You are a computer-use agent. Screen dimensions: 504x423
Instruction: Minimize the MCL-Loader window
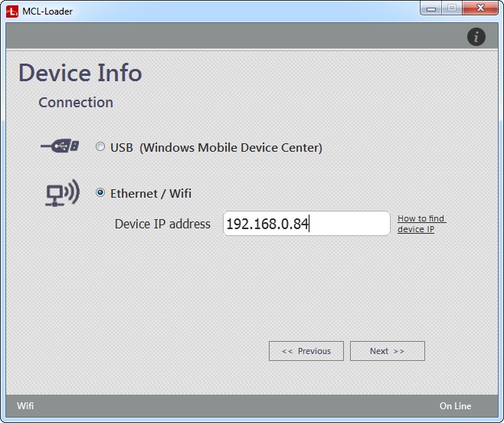click(x=430, y=8)
